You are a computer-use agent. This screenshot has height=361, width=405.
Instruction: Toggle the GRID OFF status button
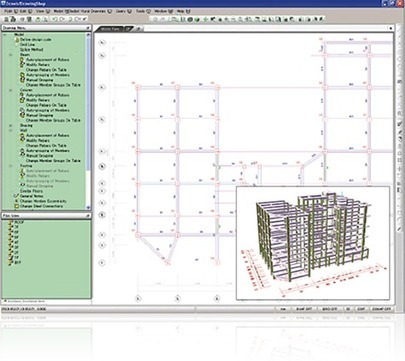pos(329,309)
